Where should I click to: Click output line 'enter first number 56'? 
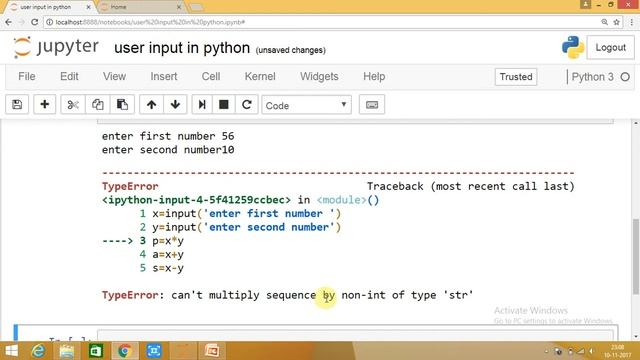click(x=168, y=136)
